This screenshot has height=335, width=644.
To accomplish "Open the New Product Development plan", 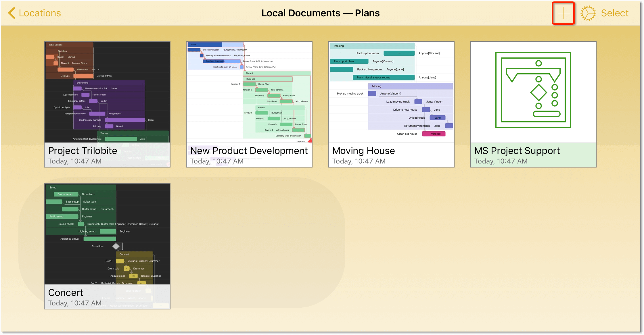I will 250,104.
